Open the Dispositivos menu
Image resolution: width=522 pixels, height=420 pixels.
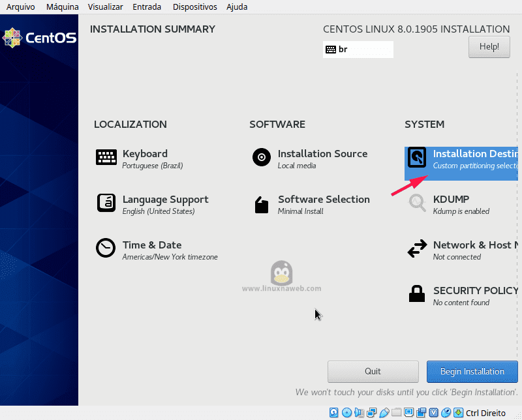(x=194, y=7)
